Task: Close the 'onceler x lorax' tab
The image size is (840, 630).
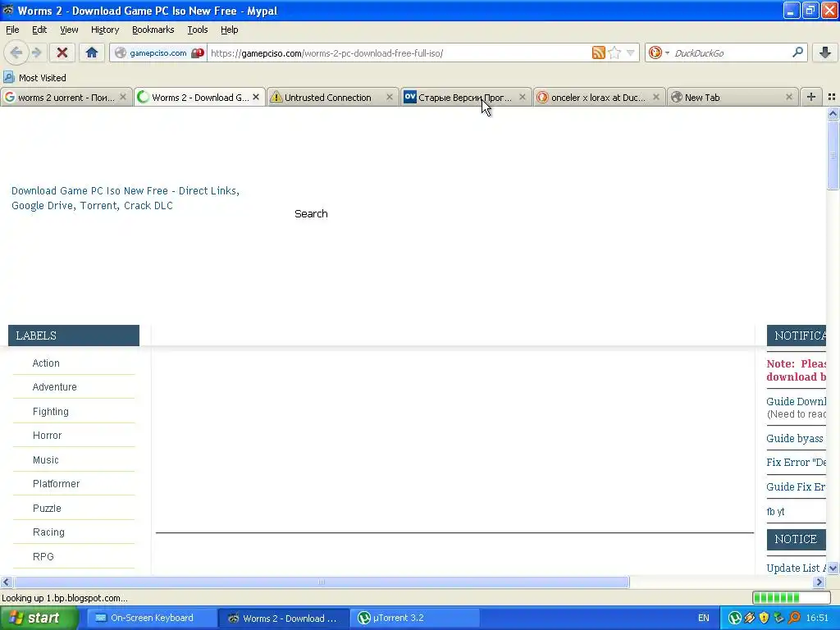Action: (655, 97)
